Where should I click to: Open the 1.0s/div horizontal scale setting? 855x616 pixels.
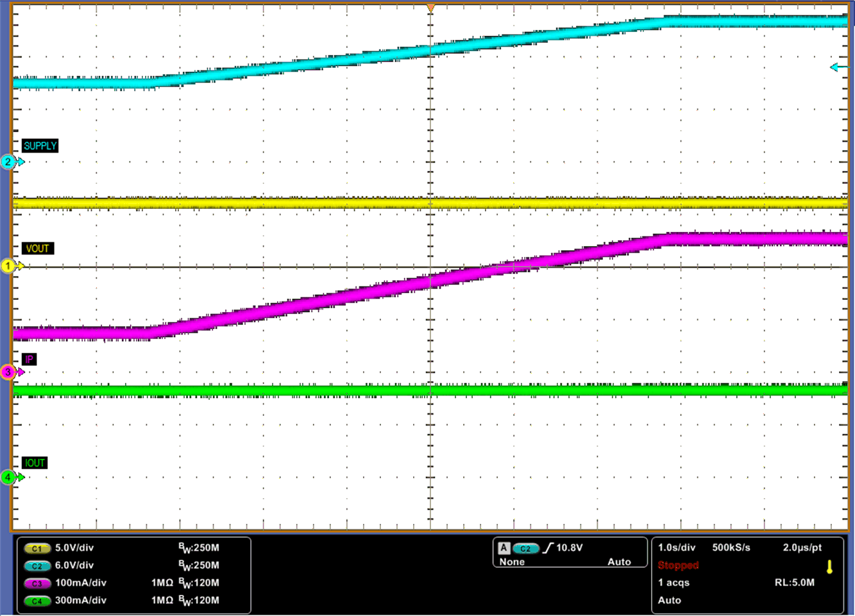click(677, 547)
